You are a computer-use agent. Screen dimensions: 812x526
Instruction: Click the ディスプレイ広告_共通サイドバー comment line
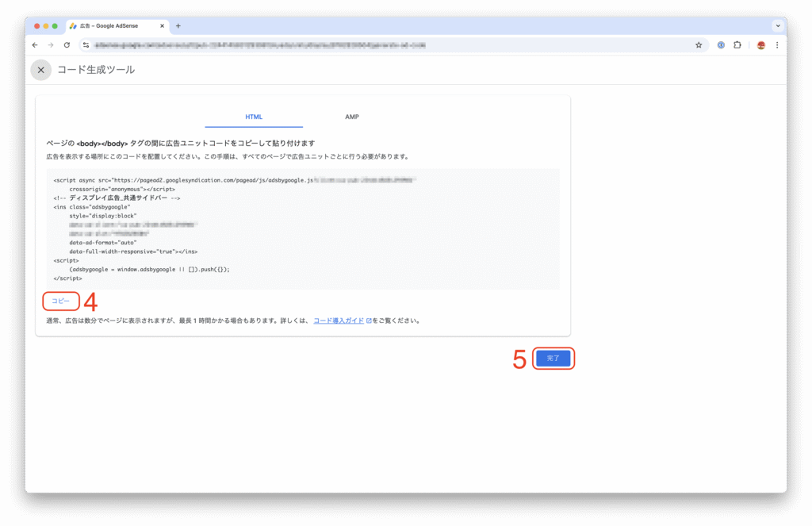(117, 198)
